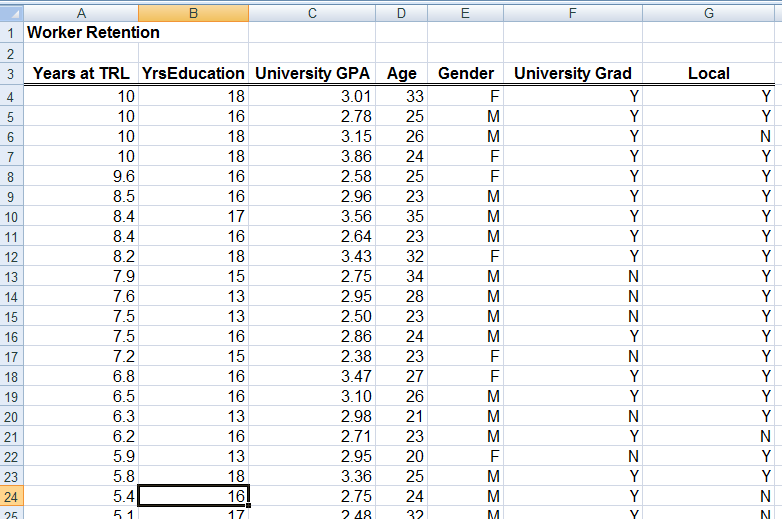The width and height of the screenshot is (782, 519).
Task: Select the Local cell N in row 21
Action: coord(709,436)
